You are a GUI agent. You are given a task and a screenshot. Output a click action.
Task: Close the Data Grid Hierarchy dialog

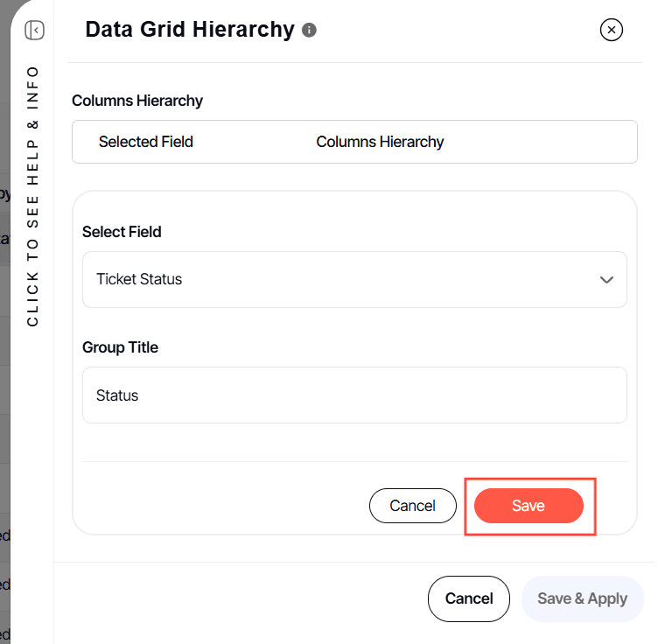coord(612,30)
